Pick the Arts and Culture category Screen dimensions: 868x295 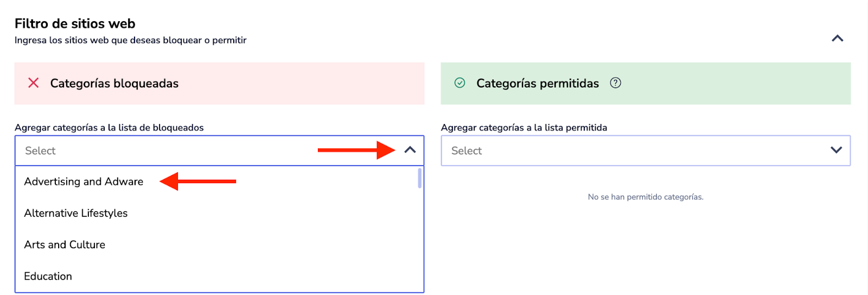(65, 244)
